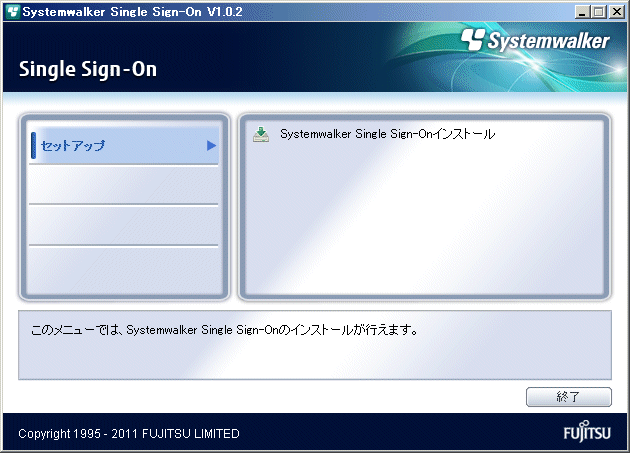
Task: Click the green install download icon
Action: coord(261,134)
